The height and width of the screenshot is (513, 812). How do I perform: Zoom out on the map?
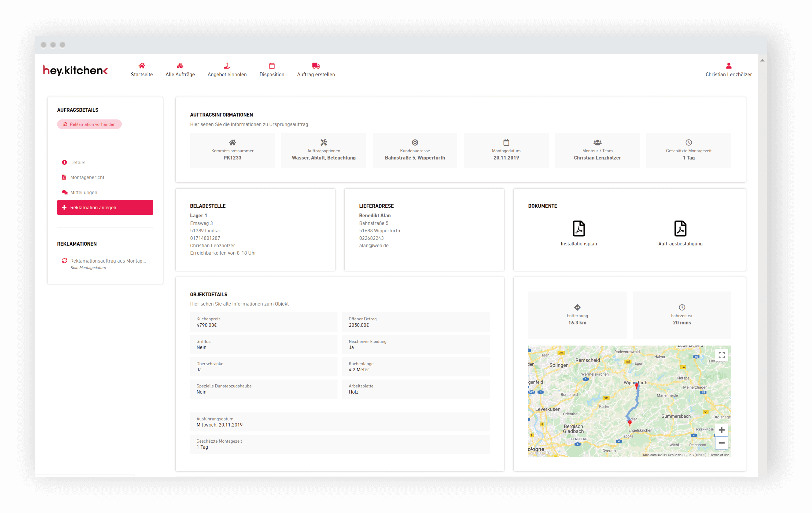pyautogui.click(x=721, y=443)
